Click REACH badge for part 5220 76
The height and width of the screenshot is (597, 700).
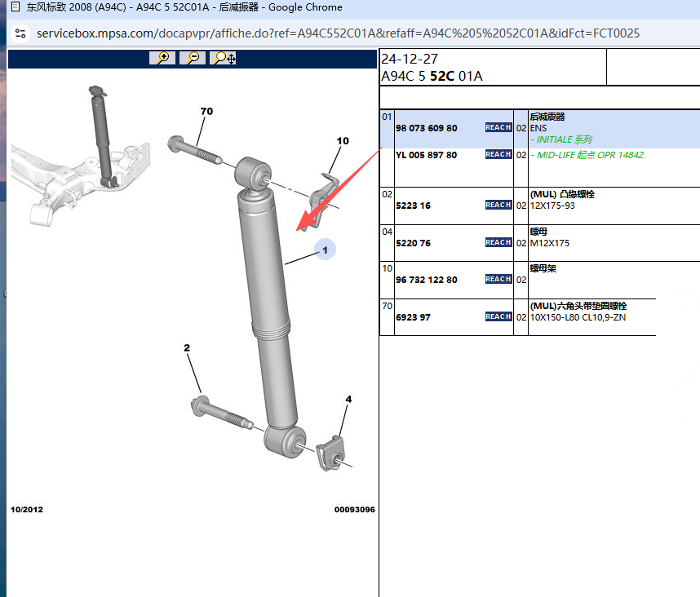pyautogui.click(x=498, y=242)
